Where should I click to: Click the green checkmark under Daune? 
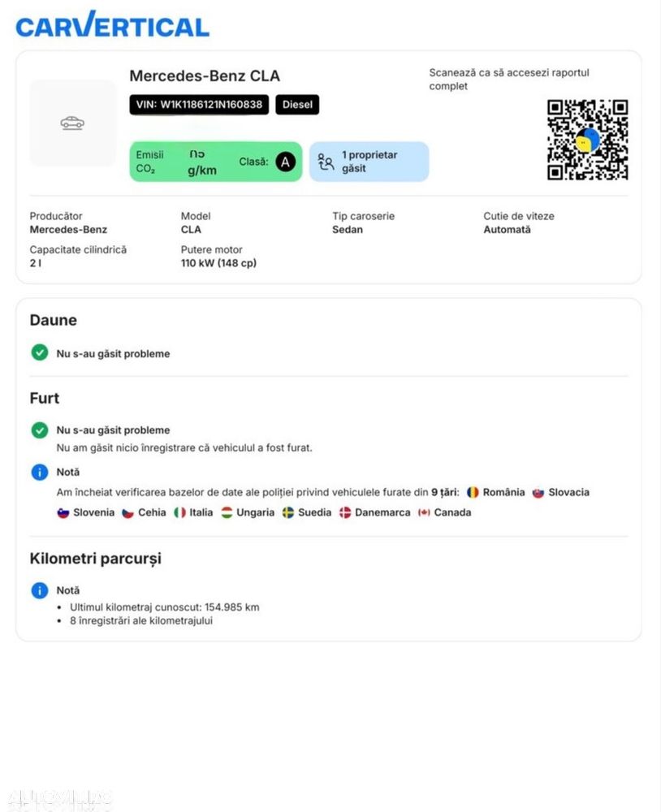pyautogui.click(x=40, y=352)
